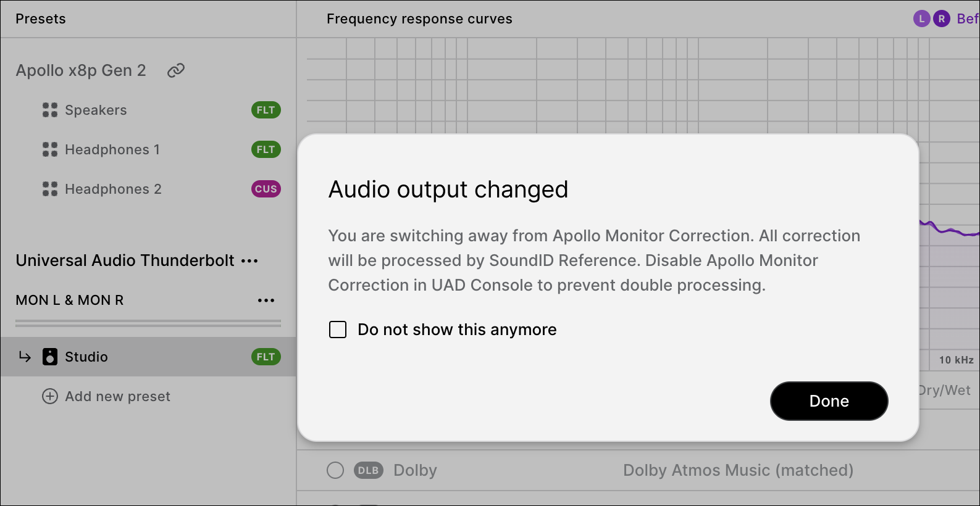
Task: Click the Headphones 2 grid icon
Action: (50, 189)
